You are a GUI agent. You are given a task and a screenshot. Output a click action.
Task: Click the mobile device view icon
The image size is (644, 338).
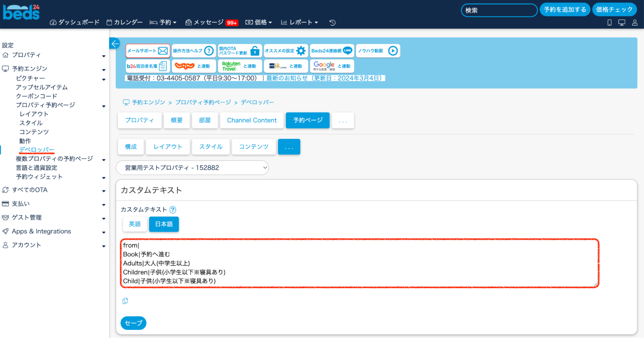point(609,23)
